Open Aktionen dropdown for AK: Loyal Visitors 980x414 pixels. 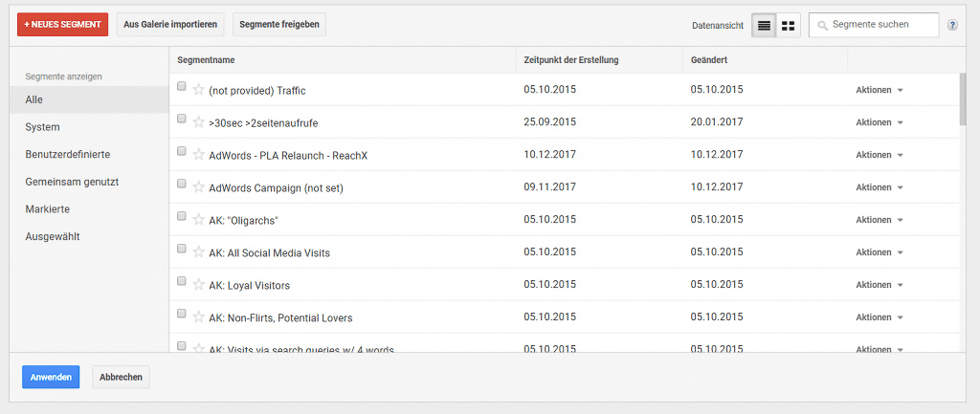880,285
